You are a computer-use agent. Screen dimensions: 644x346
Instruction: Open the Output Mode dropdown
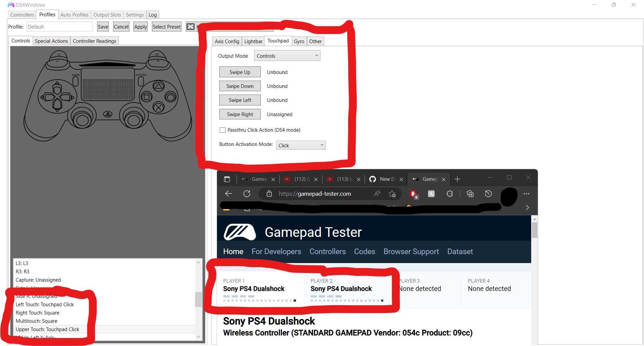(287, 56)
